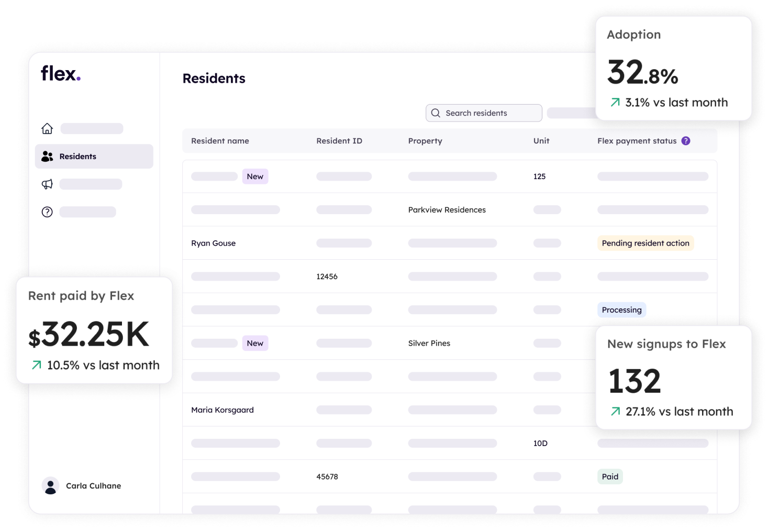768x532 pixels.
Task: Click the Processing status badge
Action: click(621, 309)
